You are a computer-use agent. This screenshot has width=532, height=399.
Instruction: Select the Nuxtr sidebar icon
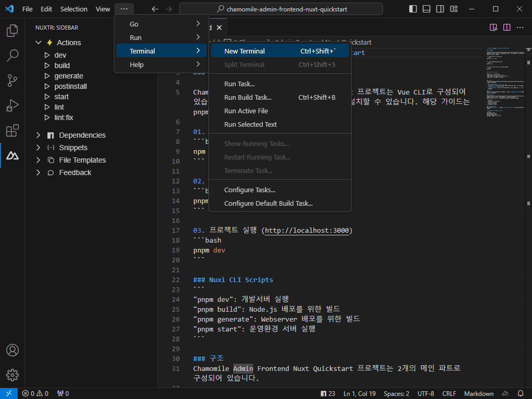coord(12,156)
